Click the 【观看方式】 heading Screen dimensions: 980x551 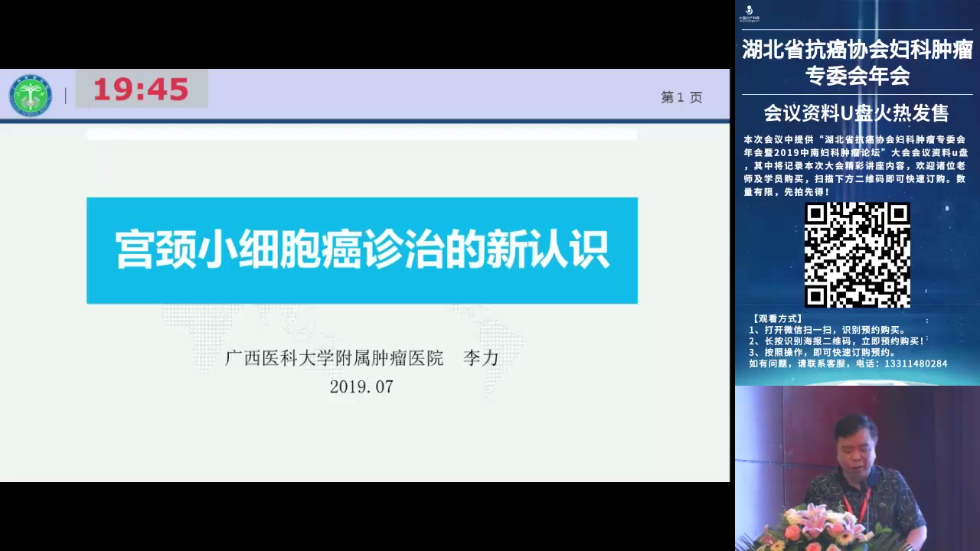click(x=777, y=318)
